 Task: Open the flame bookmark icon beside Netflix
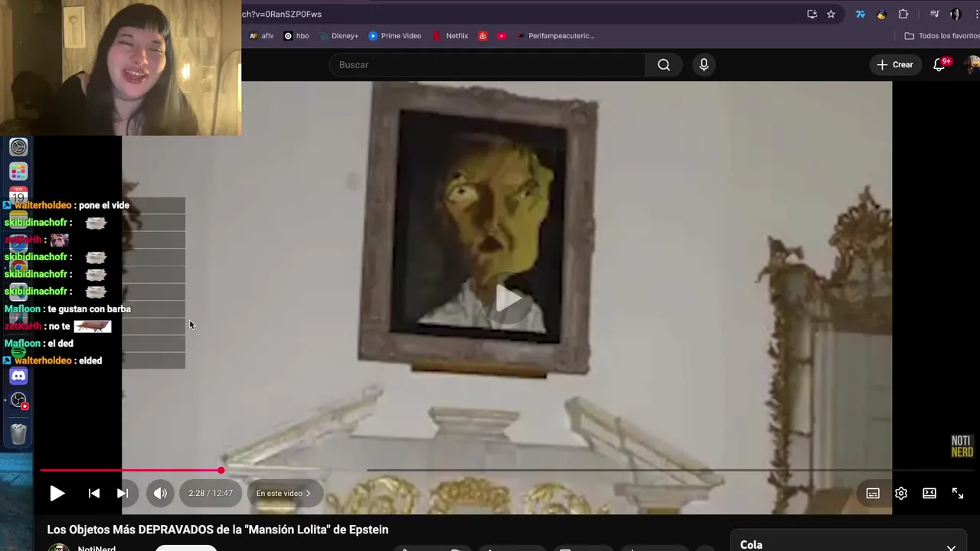pos(482,36)
